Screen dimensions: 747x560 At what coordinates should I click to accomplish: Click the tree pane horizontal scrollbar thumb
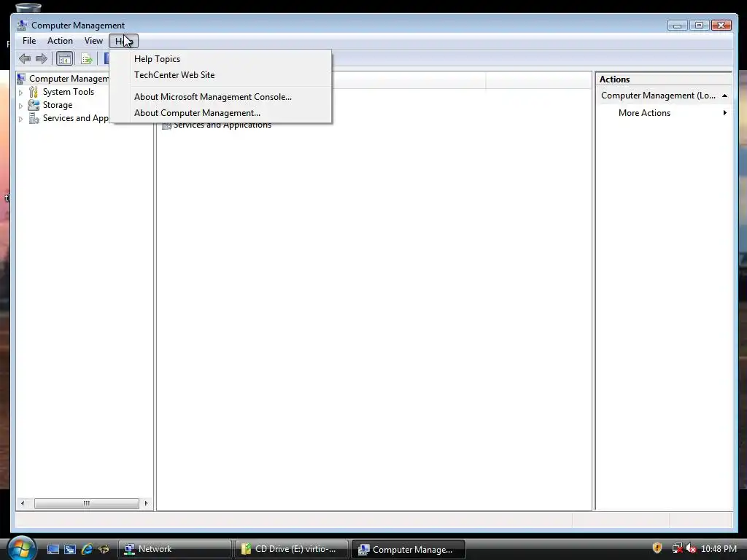(87, 503)
